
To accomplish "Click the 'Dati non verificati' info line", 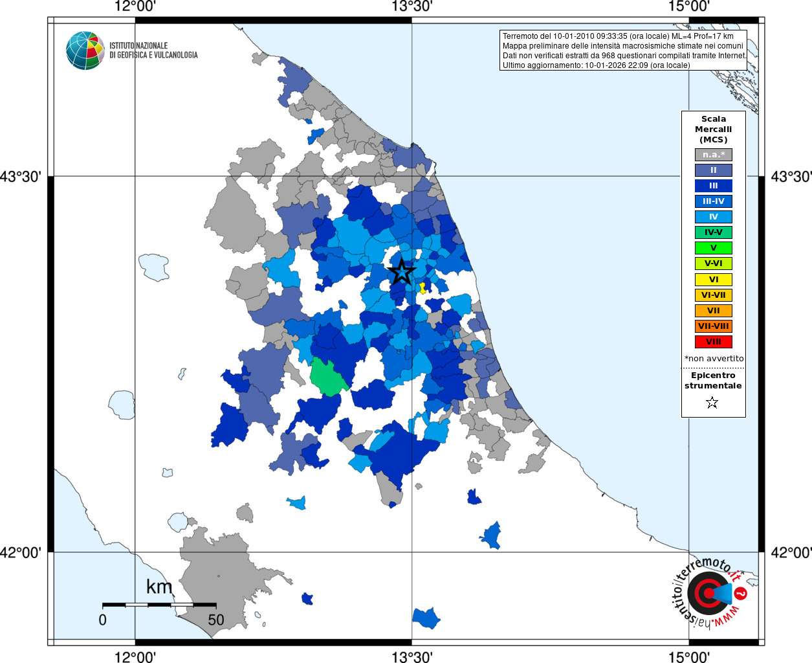I will [x=624, y=56].
